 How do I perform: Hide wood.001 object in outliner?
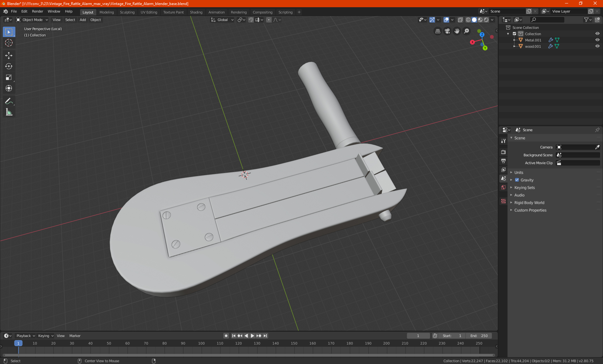[597, 46]
